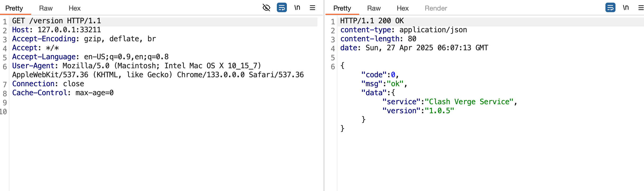The height and width of the screenshot is (191, 644).
Task: Toggle request word wrap icon
Action: 282,8
